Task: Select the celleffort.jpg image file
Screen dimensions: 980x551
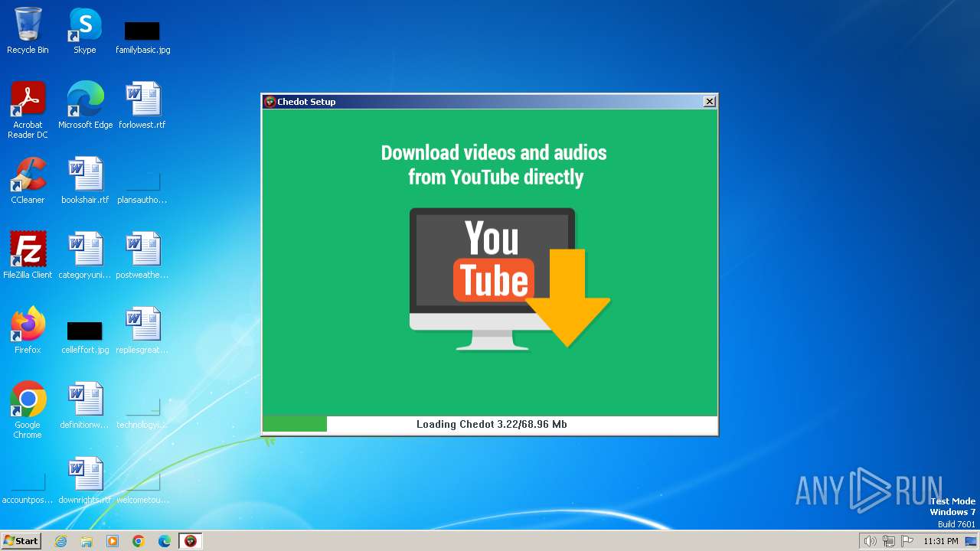Action: pos(85,337)
